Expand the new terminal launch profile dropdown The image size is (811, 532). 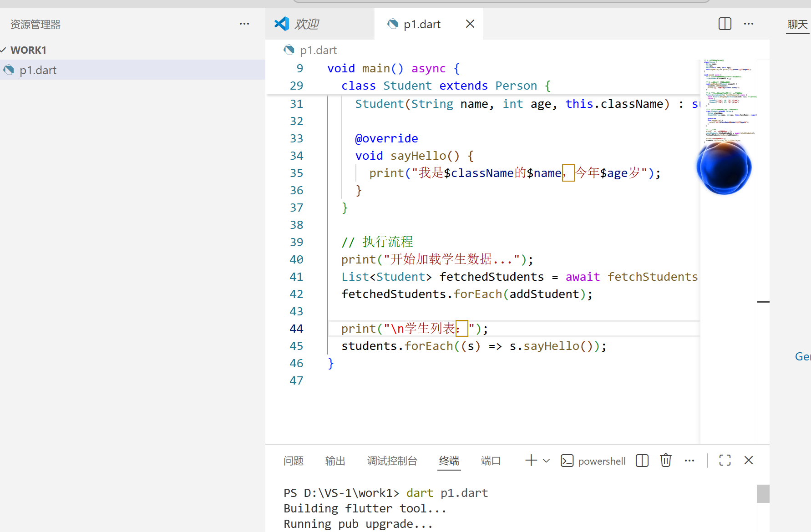[547, 461]
